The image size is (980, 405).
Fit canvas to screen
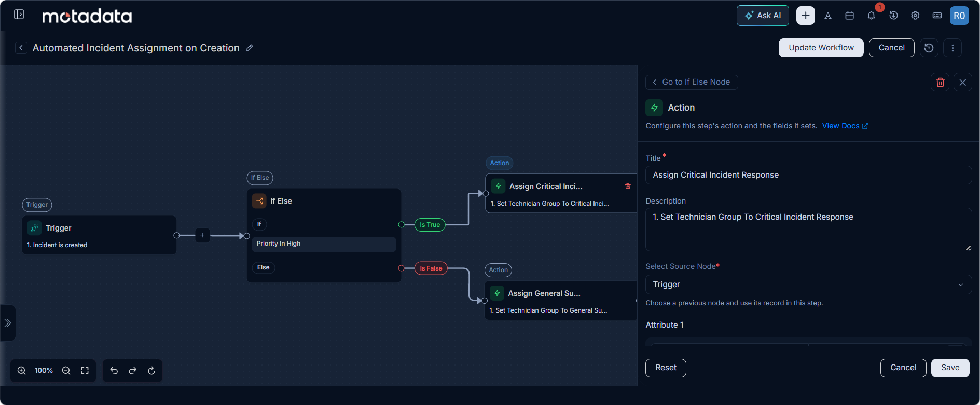pos(85,371)
